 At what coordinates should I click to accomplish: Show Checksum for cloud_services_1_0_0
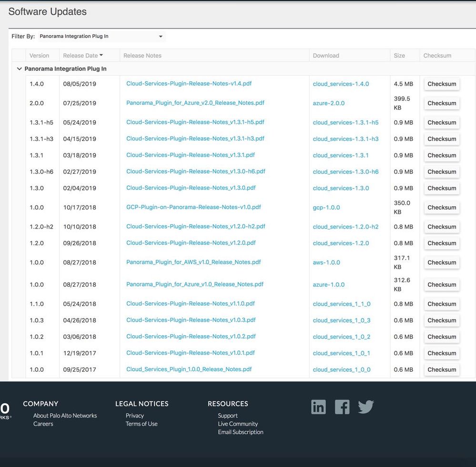(442, 370)
